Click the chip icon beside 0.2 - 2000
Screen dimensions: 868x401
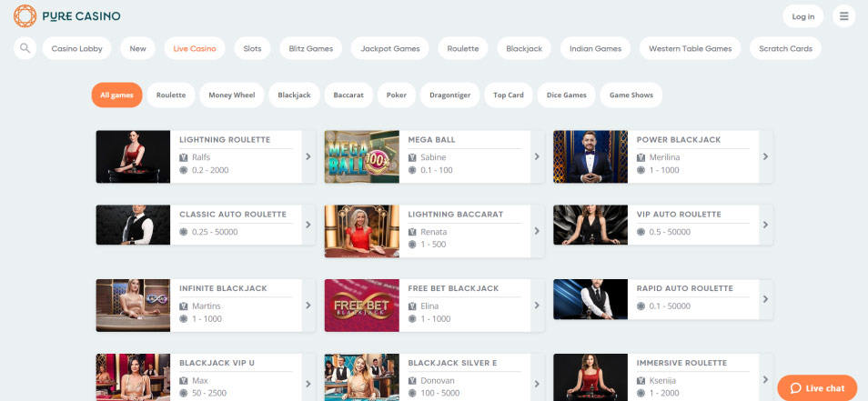click(184, 170)
